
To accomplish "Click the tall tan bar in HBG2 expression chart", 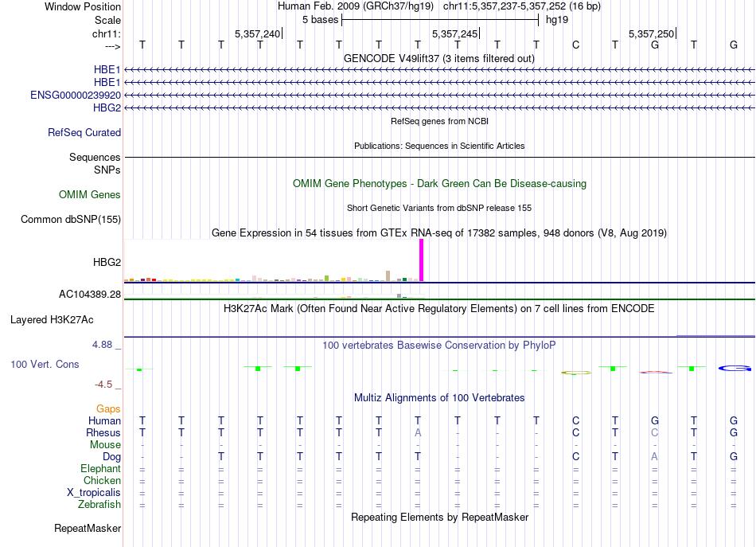I will (388, 276).
